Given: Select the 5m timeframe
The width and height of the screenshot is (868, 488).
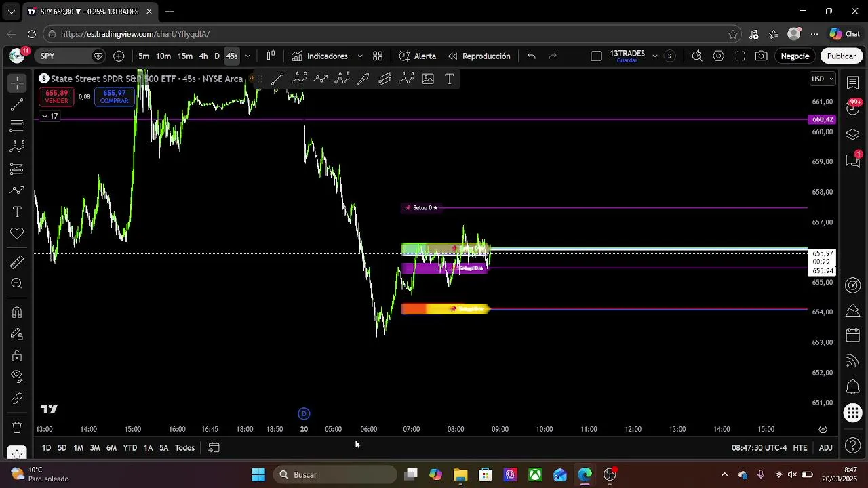Looking at the screenshot, I should click(144, 56).
